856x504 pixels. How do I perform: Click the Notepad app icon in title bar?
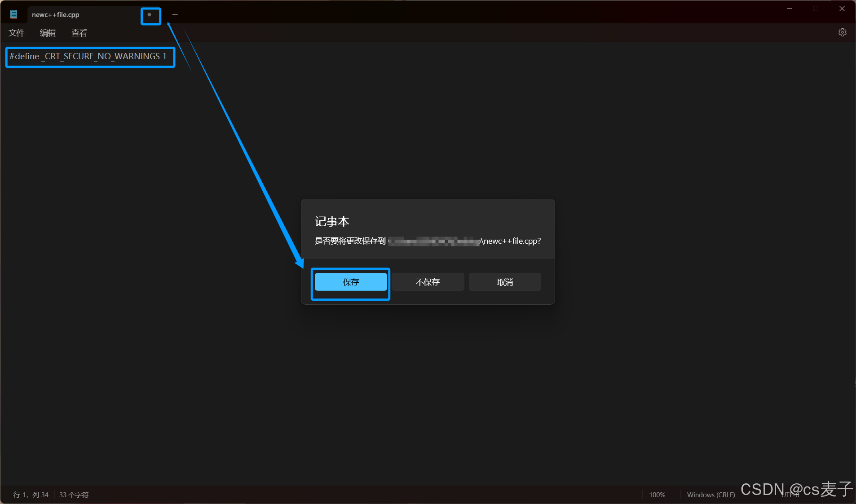pyautogui.click(x=14, y=14)
